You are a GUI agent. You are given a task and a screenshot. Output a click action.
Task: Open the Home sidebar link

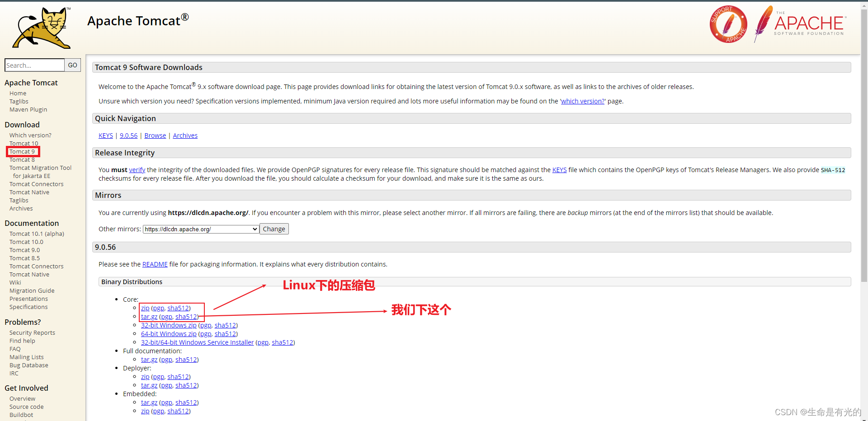18,93
